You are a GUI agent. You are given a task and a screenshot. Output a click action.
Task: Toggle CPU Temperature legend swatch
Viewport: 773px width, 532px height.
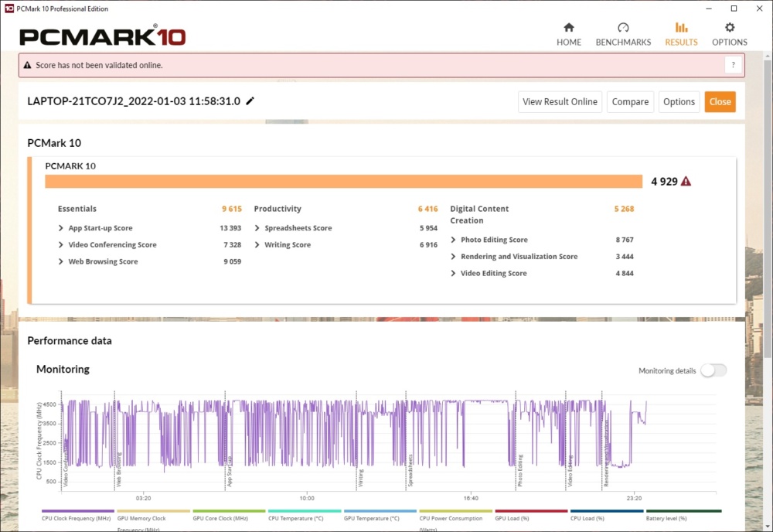pyautogui.click(x=305, y=511)
